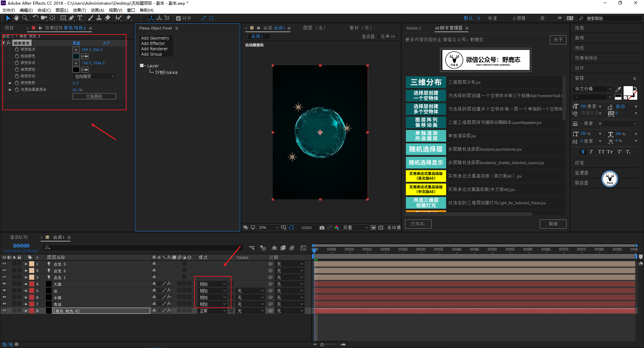Image resolution: width=644 pixels, height=348 pixels.
Task: Click the 刷新 refresh button
Action: tap(553, 224)
